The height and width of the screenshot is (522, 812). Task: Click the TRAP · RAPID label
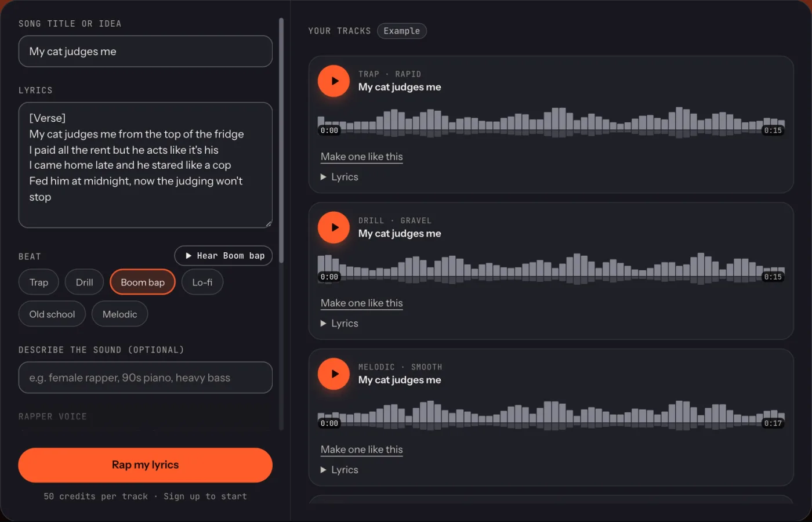point(390,74)
